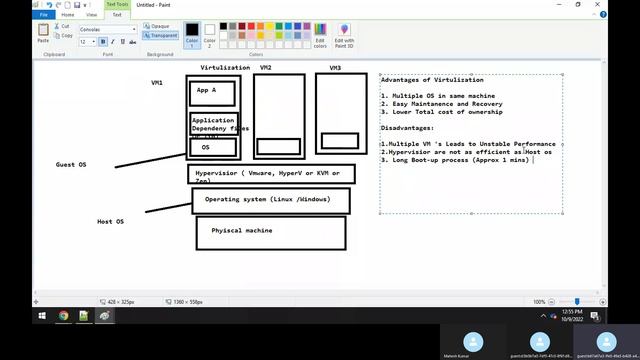This screenshot has width=640, height=360.
Task: Pick the orange color swatch
Action: coord(260,26)
